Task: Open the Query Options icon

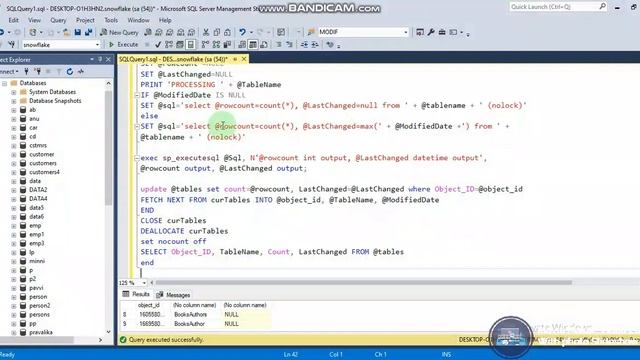Action: (180, 44)
